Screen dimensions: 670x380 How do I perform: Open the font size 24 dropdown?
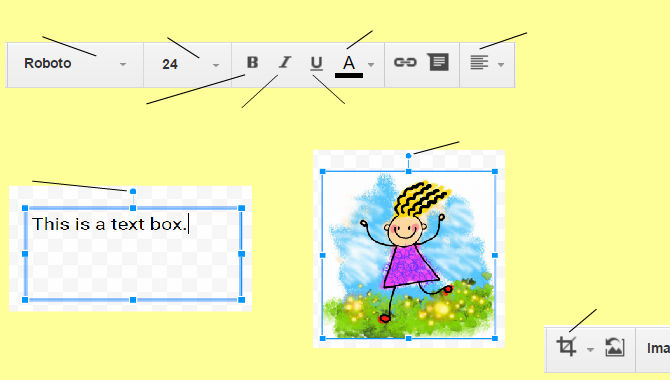pyautogui.click(x=188, y=65)
